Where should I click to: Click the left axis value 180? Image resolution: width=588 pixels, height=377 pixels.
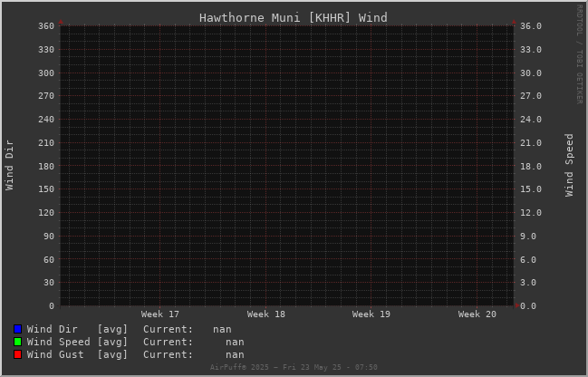click(x=46, y=166)
